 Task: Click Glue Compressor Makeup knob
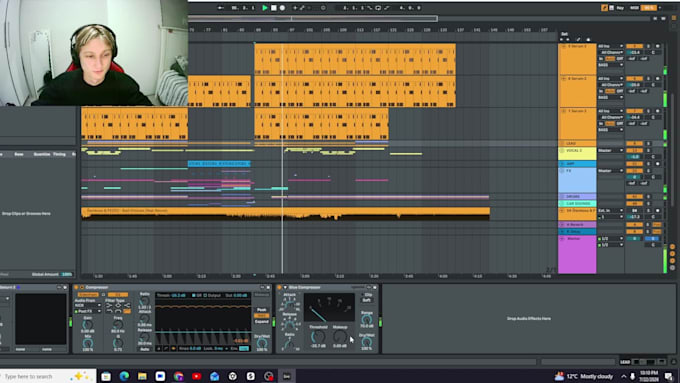pyautogui.click(x=340, y=337)
